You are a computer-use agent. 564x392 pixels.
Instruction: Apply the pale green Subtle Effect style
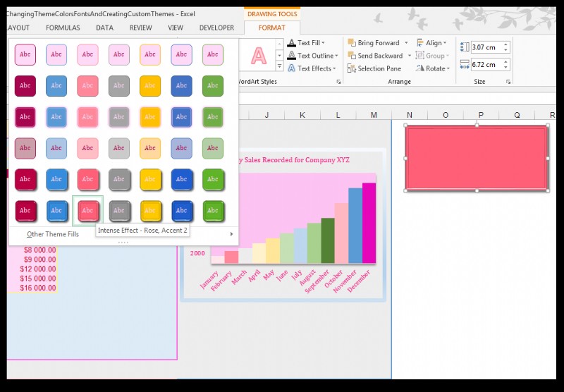[213, 148]
